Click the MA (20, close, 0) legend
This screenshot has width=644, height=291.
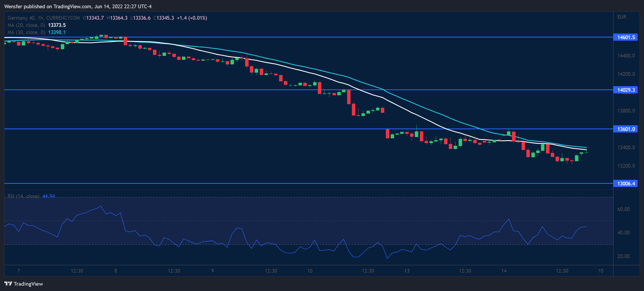pos(26,25)
